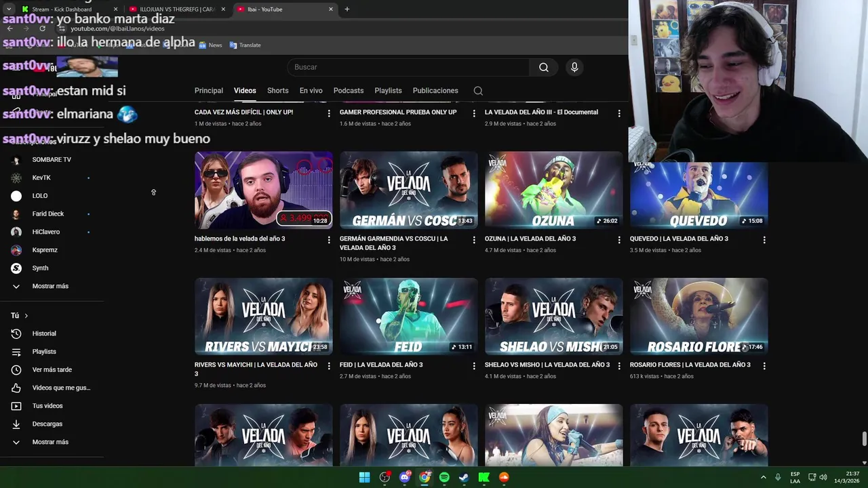Switch to 'ILLOJUAN VS THEGREFG' browser tab
The image size is (868, 488).
point(176,9)
